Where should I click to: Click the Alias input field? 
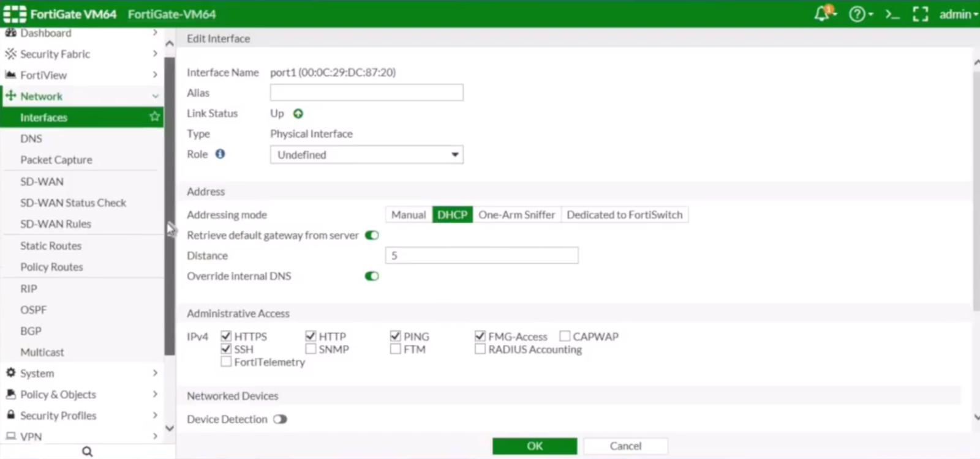(x=366, y=92)
